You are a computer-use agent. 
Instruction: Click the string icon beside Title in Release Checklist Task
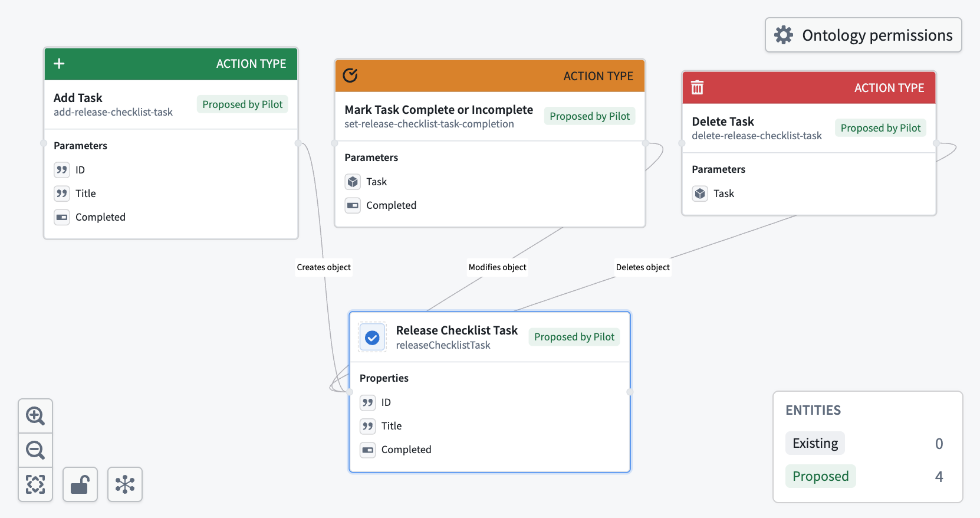click(x=368, y=426)
